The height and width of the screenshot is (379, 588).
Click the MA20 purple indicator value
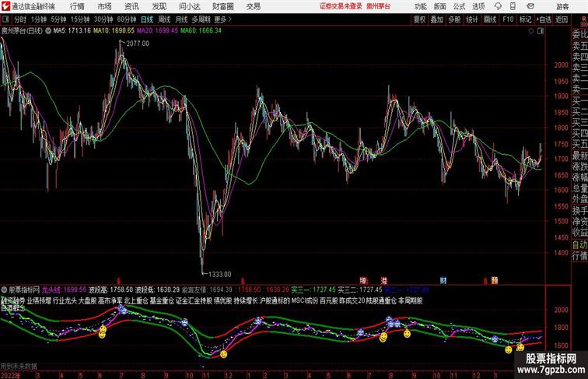click(157, 31)
